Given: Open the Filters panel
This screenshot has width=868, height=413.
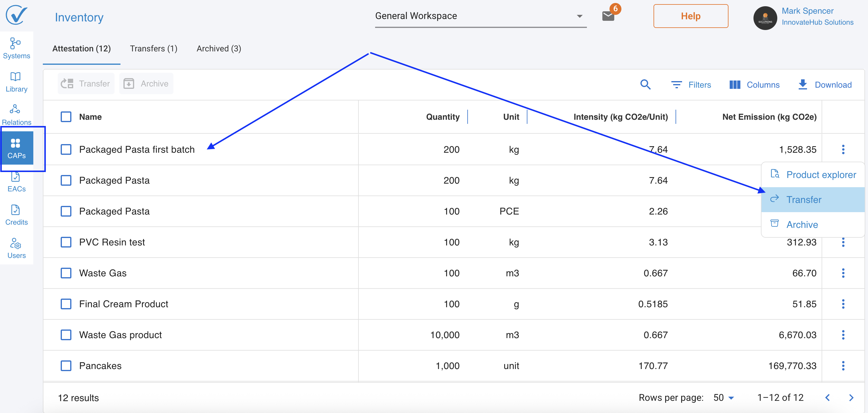Looking at the screenshot, I should 691,84.
